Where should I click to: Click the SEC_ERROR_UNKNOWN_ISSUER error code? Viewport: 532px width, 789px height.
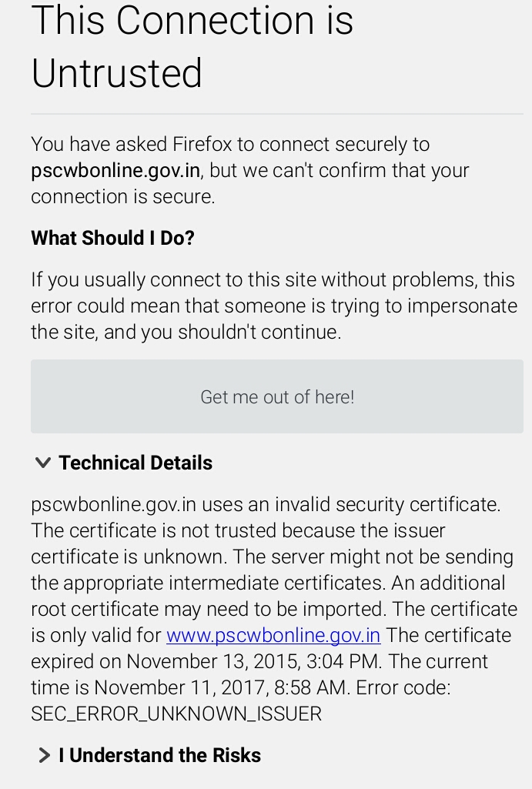click(x=176, y=714)
